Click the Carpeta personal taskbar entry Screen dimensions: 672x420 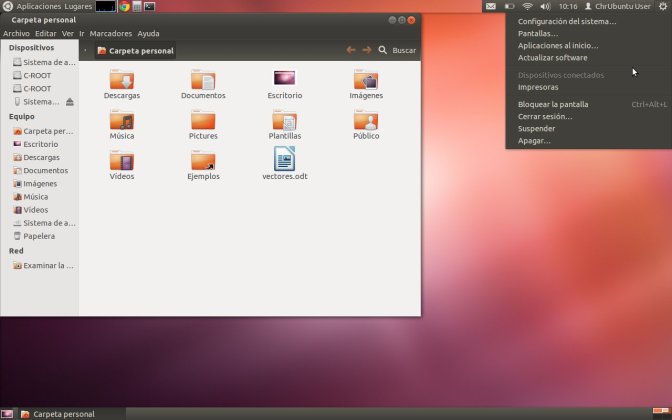[64, 413]
